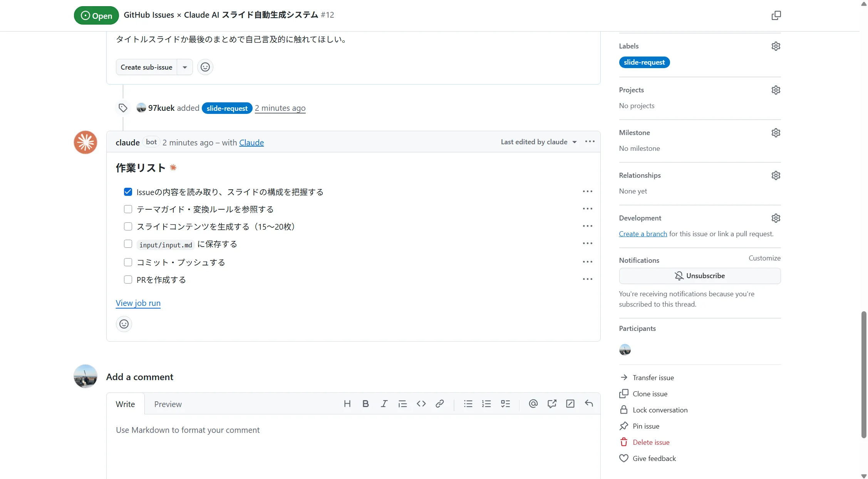
Task: Open options for 'コミット・プッシュする' task
Action: tap(587, 262)
